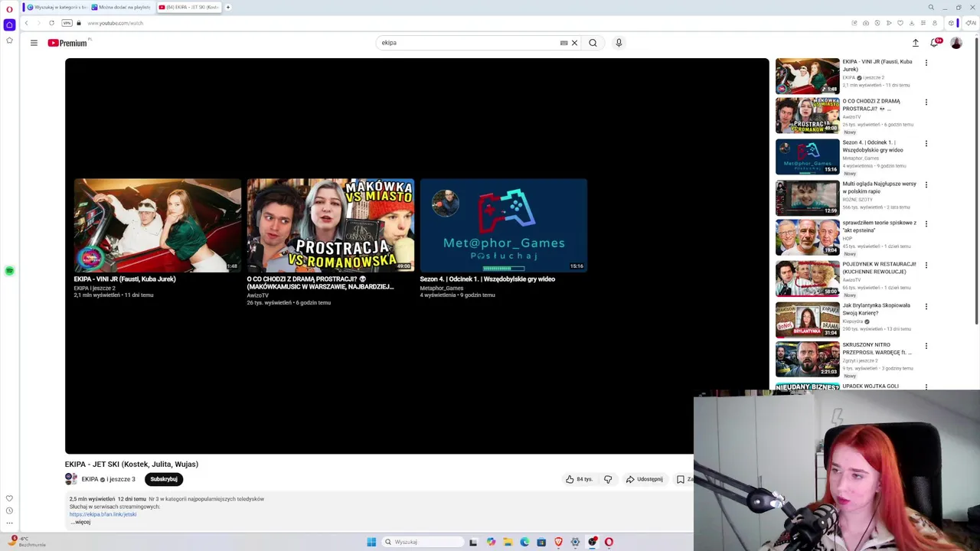Open sidebar video 'Multi ogląda Najgłupsze wersy'

point(879,187)
